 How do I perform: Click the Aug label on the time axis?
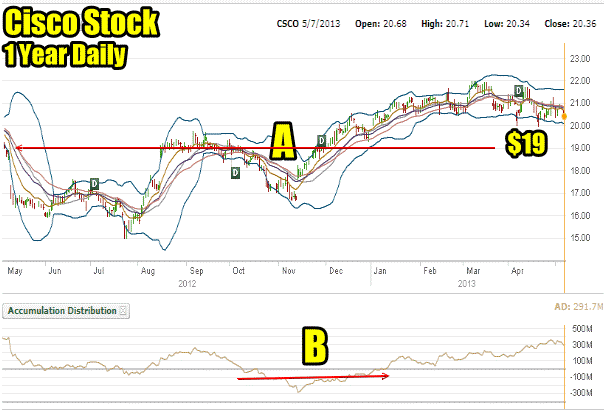pos(148,271)
